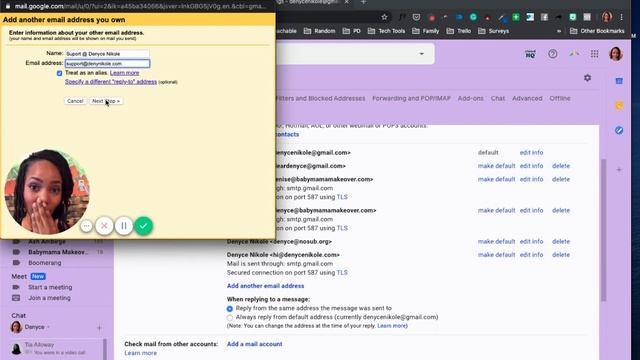The height and width of the screenshot is (360, 640).
Task: Click the Settings gear icon
Action: coord(587,78)
